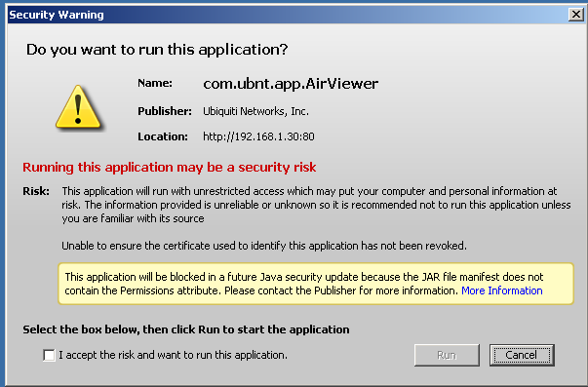Click the 'Publisher:' field label

(165, 111)
